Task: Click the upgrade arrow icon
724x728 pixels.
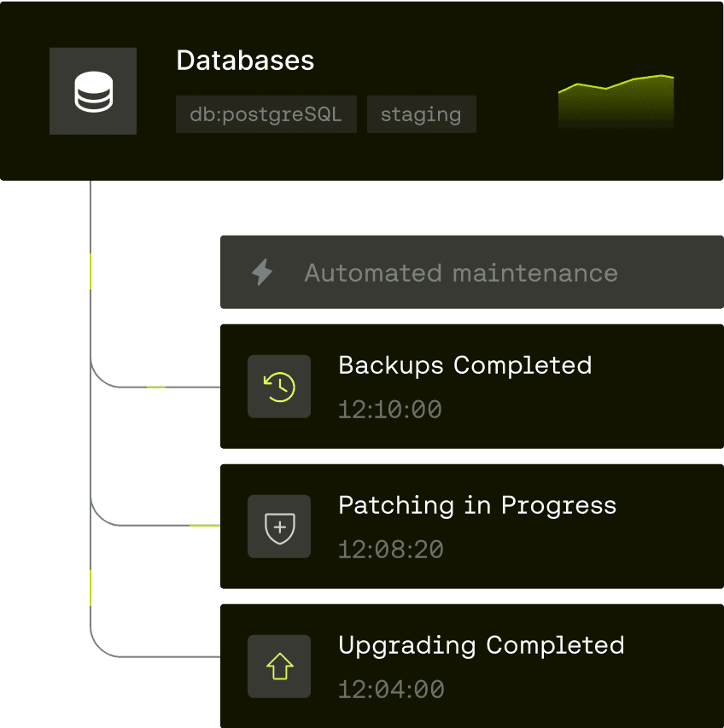Action: (x=278, y=666)
